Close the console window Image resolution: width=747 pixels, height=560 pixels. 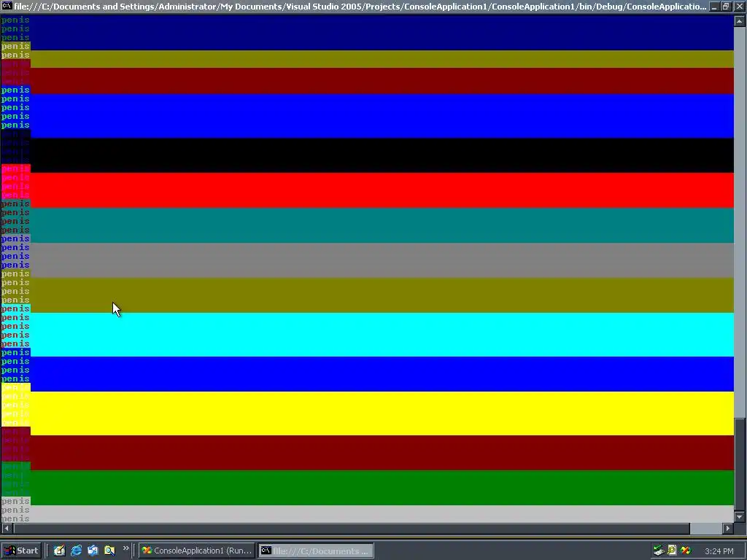point(739,7)
